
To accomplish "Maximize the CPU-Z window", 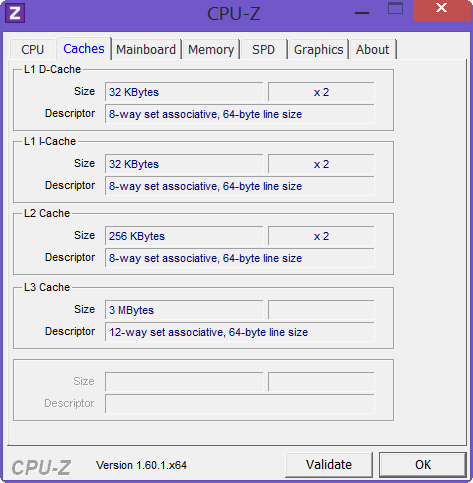I will [395, 9].
